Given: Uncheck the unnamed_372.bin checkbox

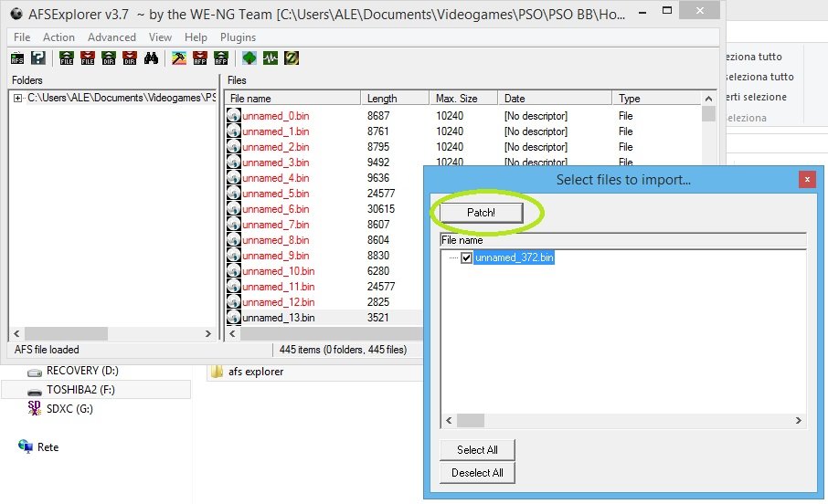Looking at the screenshot, I should point(466,257).
